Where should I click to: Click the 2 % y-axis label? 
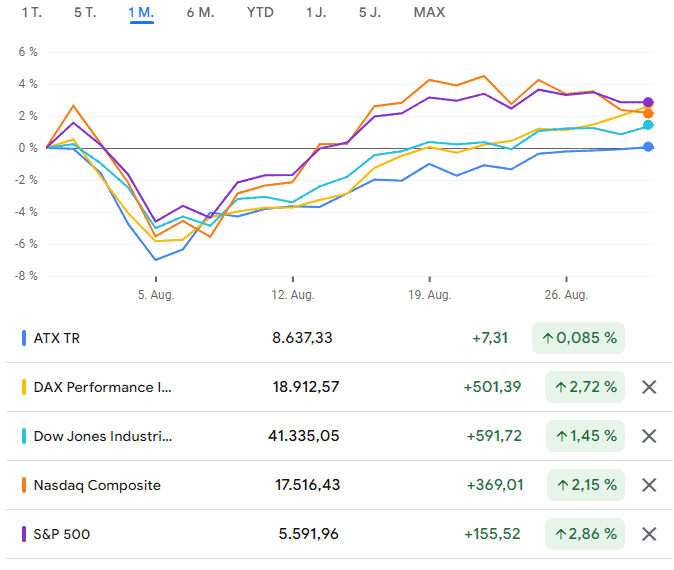[28, 116]
